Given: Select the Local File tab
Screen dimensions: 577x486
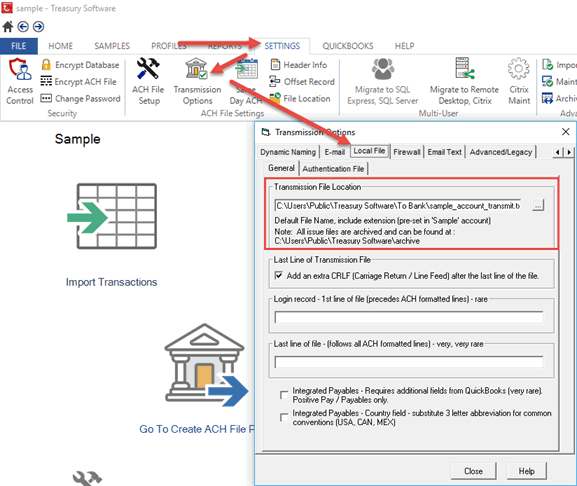Looking at the screenshot, I should 369,151.
